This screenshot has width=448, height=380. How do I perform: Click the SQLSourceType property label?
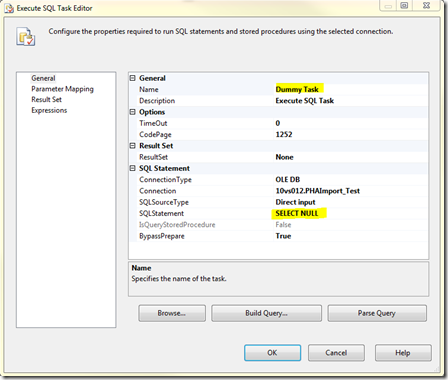click(164, 202)
